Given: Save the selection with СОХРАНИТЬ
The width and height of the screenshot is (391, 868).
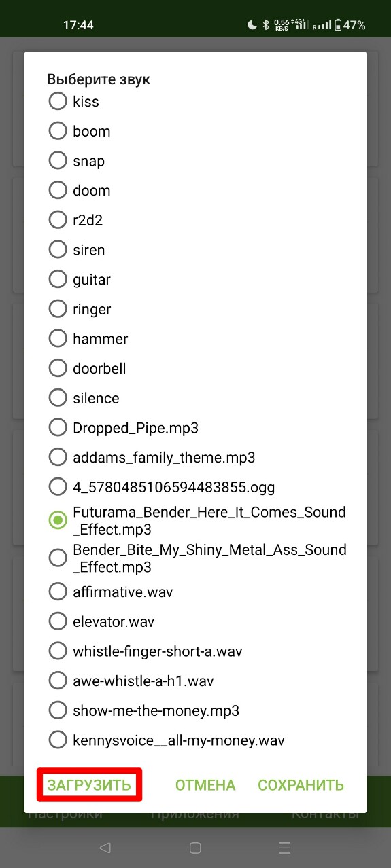Looking at the screenshot, I should (301, 785).
